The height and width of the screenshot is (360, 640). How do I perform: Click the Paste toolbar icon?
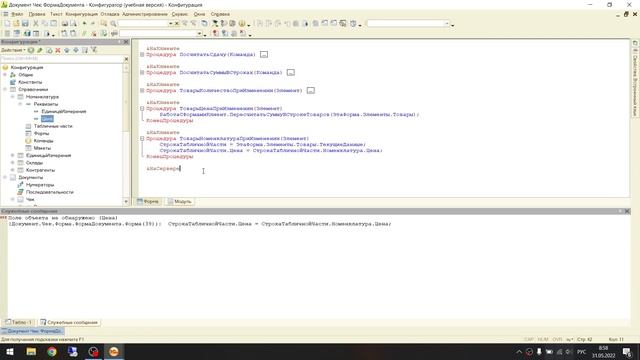[x=53, y=24]
